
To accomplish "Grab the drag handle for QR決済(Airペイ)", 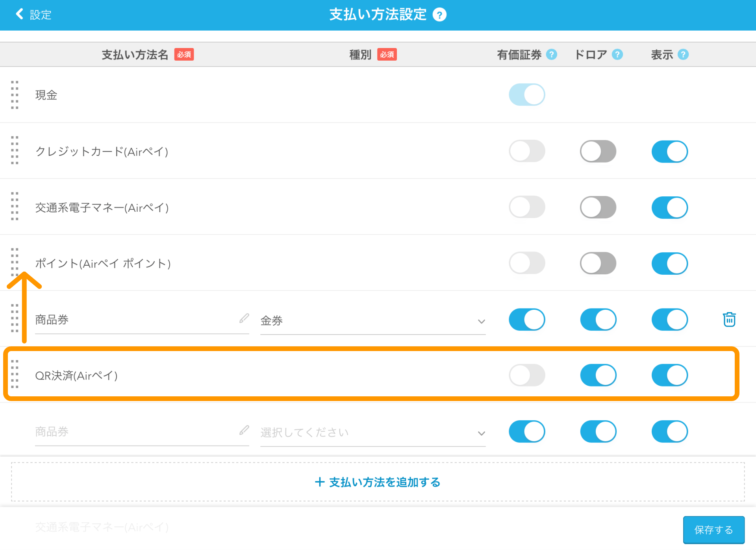I will [15, 374].
